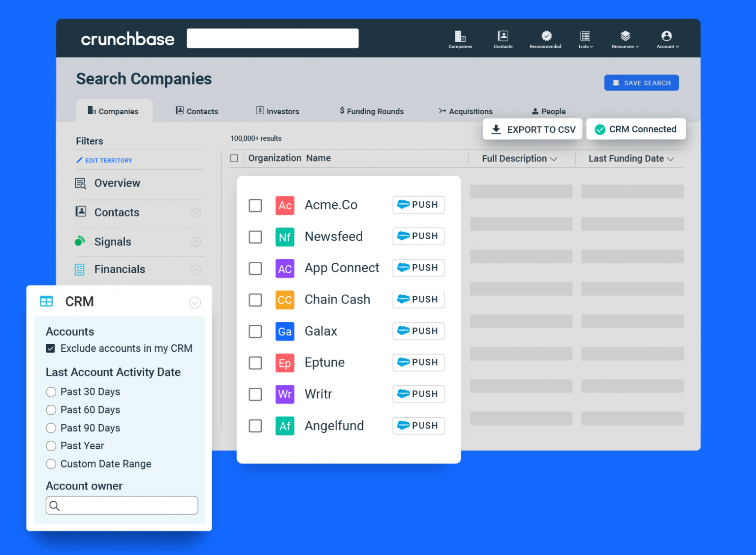756x555 pixels.
Task: Select the Signals filter icon
Action: pyautogui.click(x=80, y=241)
